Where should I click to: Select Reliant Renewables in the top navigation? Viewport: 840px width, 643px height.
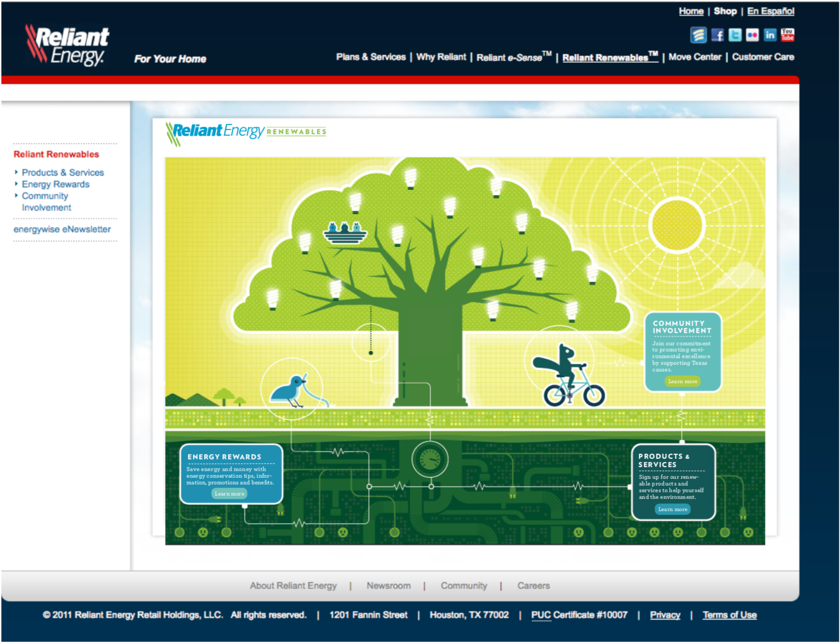click(x=610, y=57)
